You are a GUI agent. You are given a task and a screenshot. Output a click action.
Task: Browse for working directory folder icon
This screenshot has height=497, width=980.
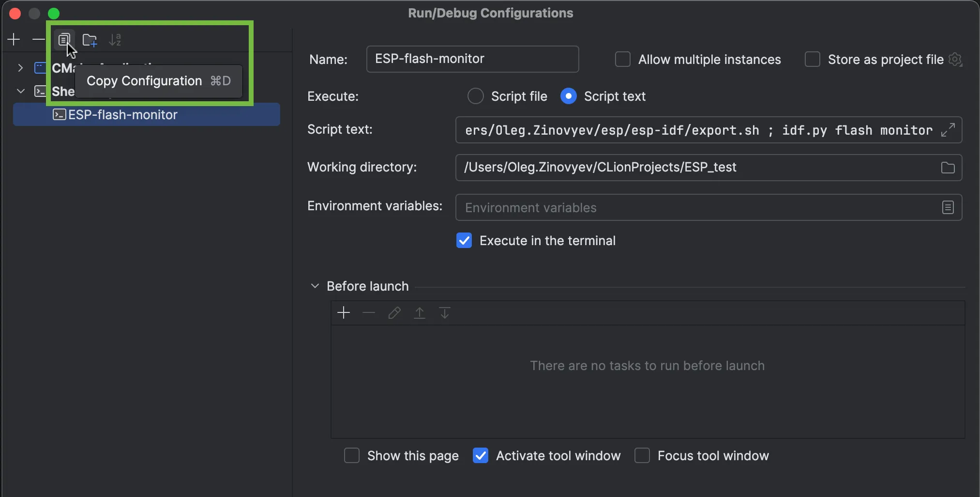coord(948,168)
